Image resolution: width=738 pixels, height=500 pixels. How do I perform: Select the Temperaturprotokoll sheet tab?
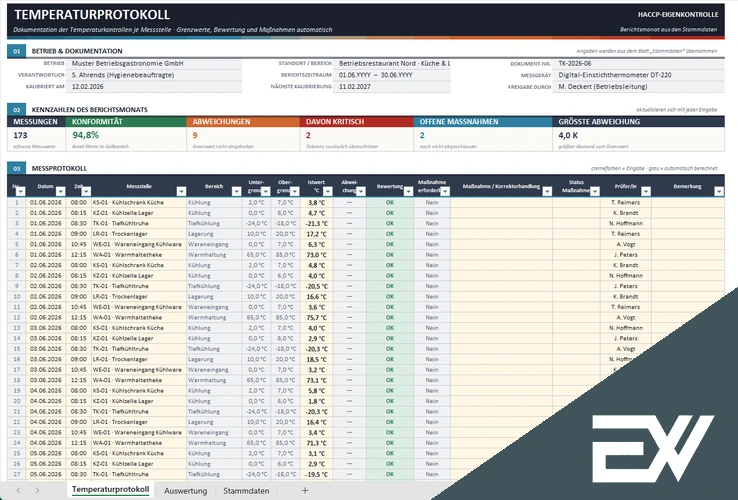[x=111, y=490]
